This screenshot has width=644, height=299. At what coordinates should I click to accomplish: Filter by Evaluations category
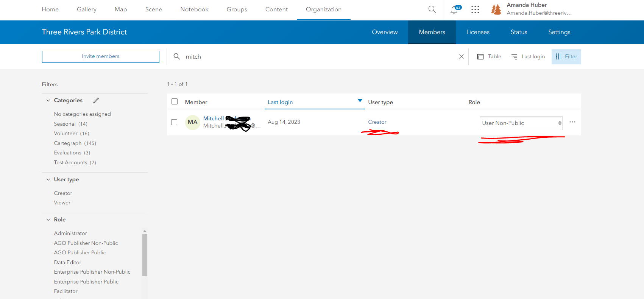point(72,153)
